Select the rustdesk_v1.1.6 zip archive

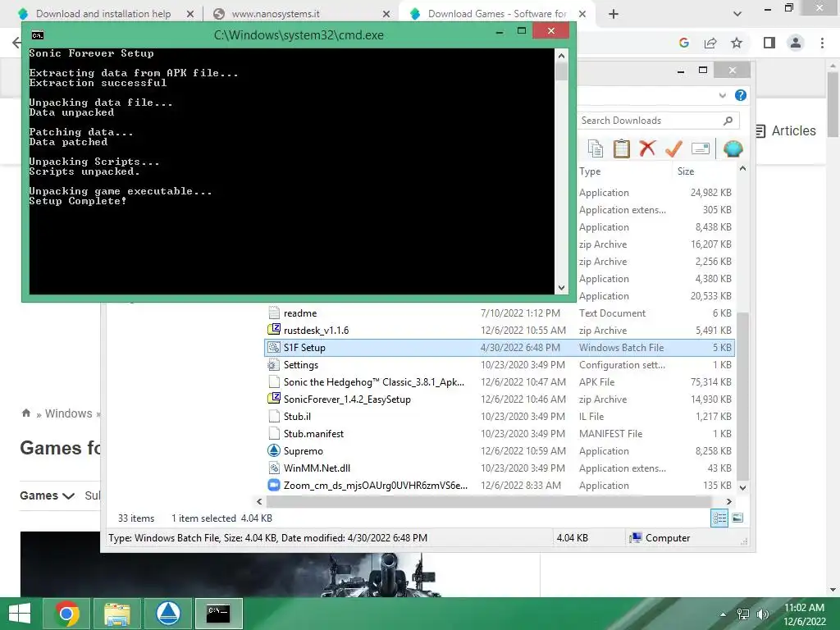500,331
